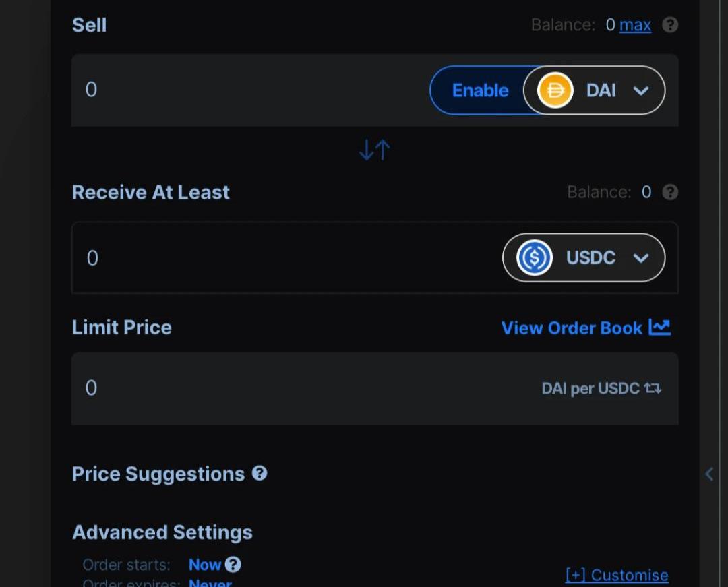
Task: Click the USDC token logo
Action: pos(535,257)
